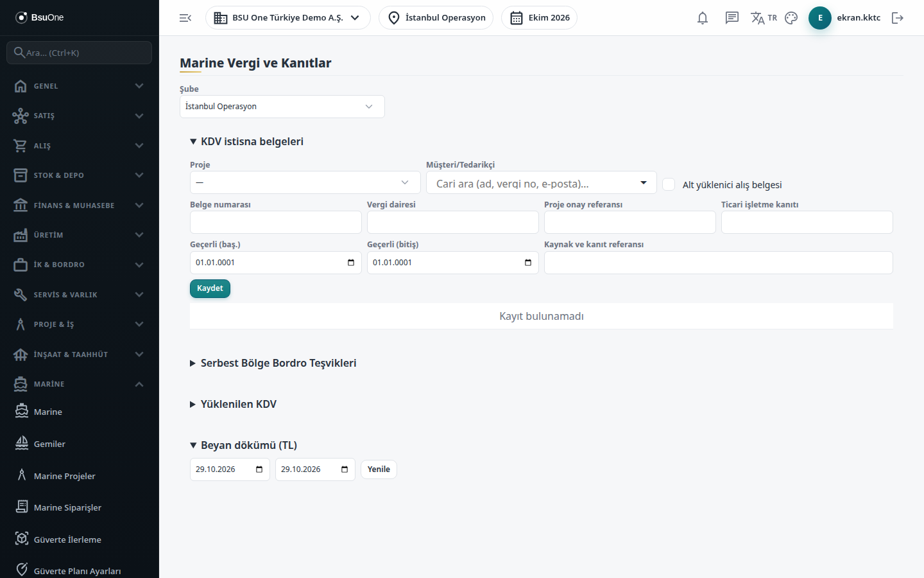This screenshot has height=578, width=924.
Task: Change language via TR translate icon
Action: click(764, 18)
